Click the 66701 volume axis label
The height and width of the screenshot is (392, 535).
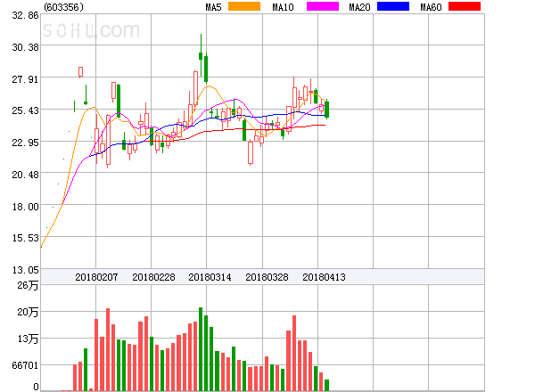[x=25, y=365]
